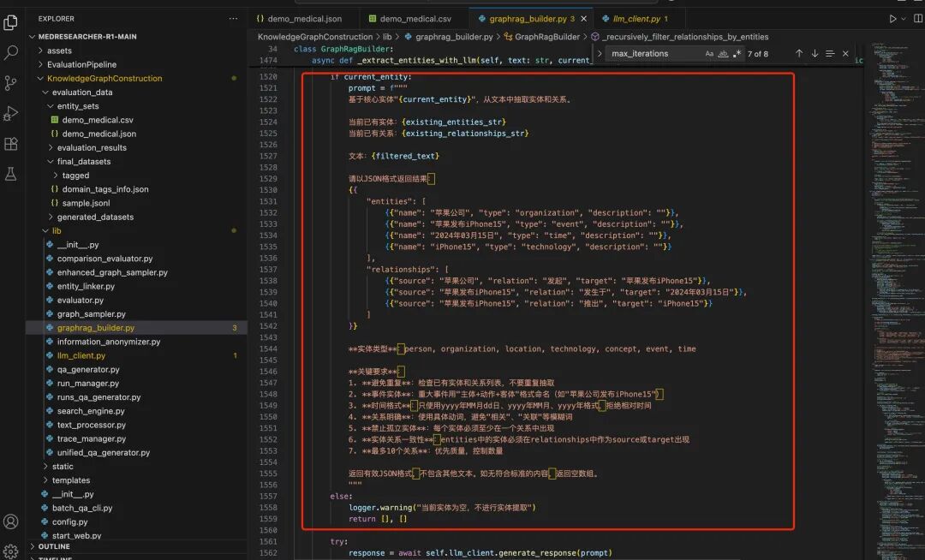Open the Testing flask view

[x=10, y=174]
